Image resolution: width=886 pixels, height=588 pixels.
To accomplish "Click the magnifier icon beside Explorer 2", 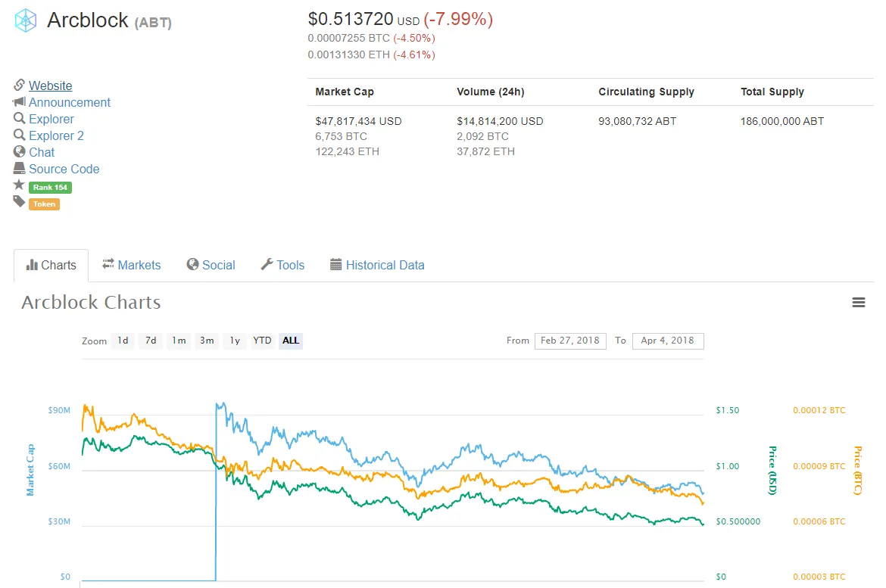I will [x=19, y=135].
